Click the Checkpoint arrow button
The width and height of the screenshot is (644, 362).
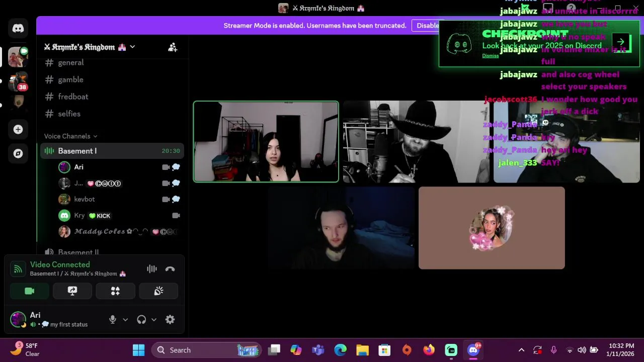click(x=621, y=42)
